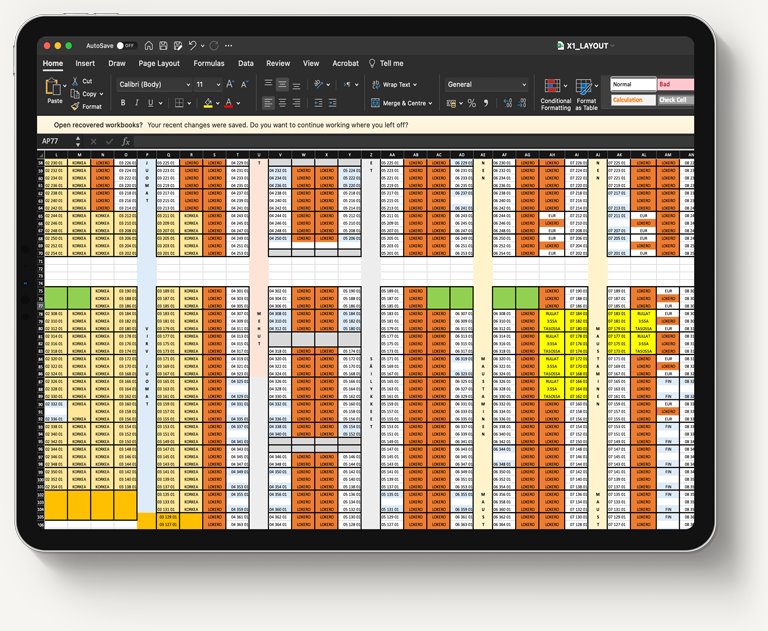Click accounting number format icon
This screenshot has width=768, height=631.
(x=451, y=103)
